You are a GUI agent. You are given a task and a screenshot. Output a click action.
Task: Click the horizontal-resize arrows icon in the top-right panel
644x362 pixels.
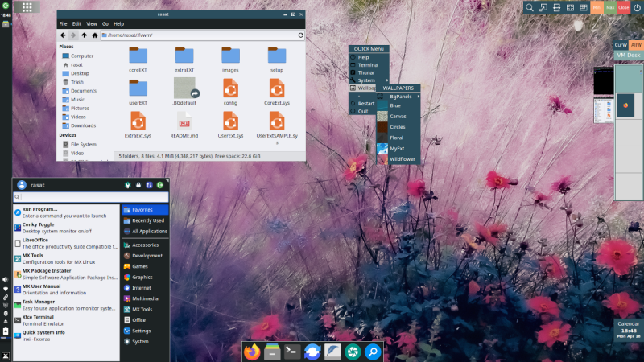tap(556, 7)
